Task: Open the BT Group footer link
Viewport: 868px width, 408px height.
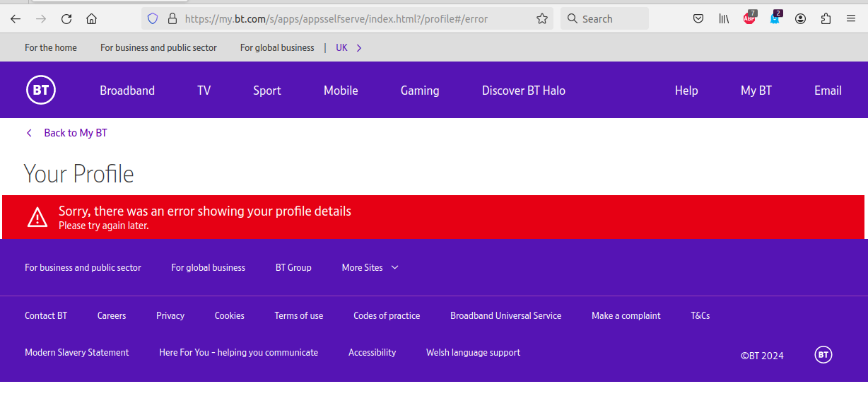Action: (293, 267)
